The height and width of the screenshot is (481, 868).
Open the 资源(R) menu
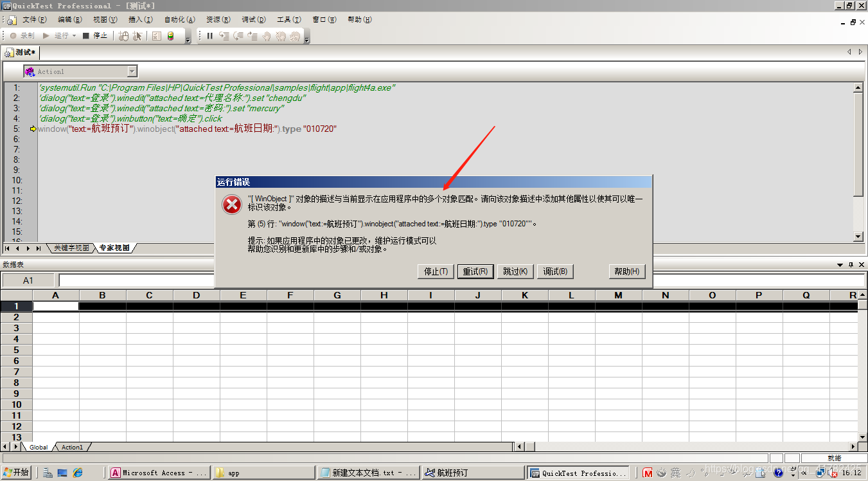pos(218,20)
